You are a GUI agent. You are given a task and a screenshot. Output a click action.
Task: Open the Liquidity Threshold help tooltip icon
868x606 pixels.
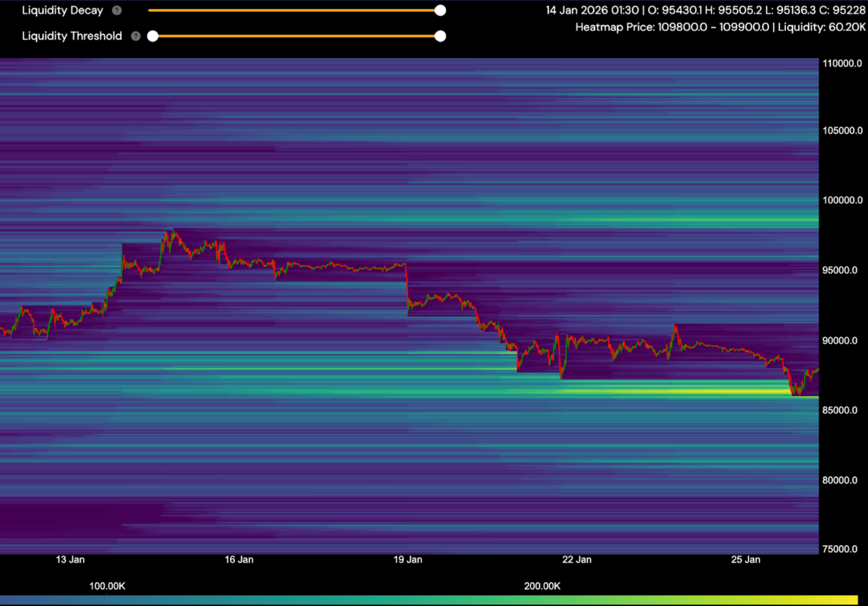coord(136,36)
